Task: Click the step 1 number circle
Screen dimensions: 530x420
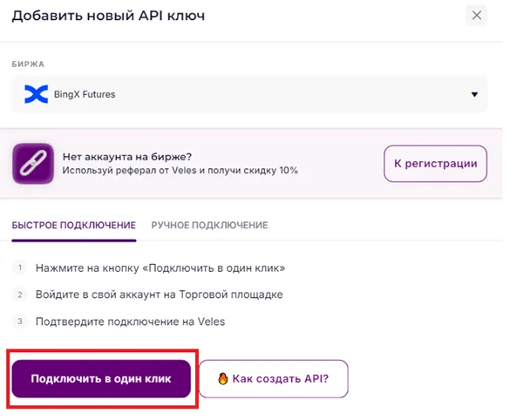Action: tap(19, 268)
